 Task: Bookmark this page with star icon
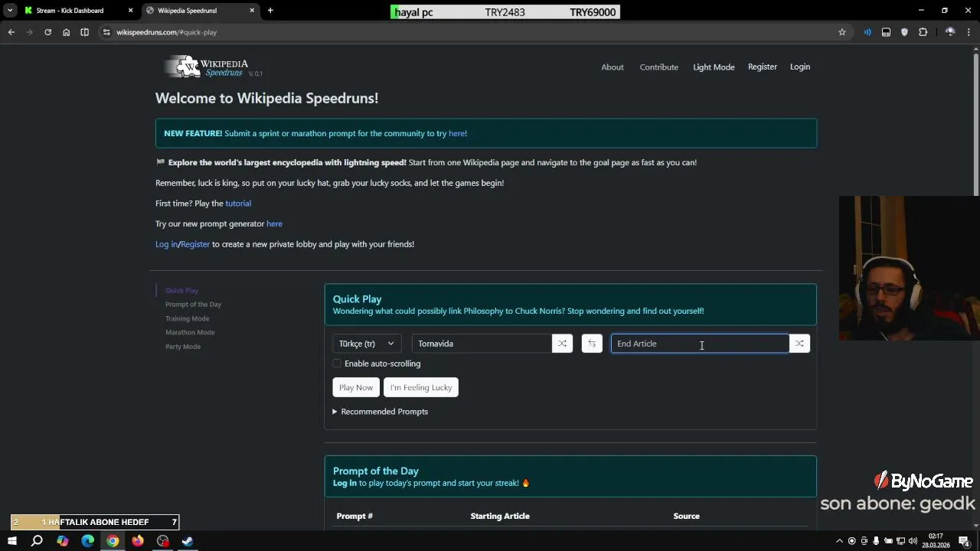842,32
